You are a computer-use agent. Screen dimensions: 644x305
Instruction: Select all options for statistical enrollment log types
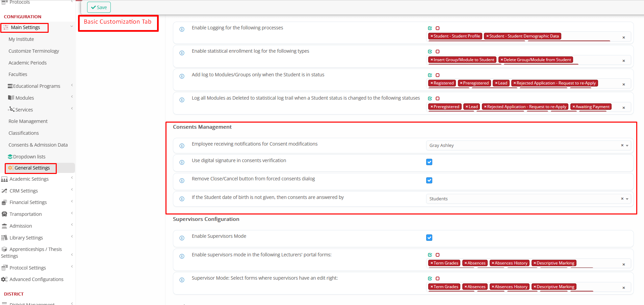point(430,52)
